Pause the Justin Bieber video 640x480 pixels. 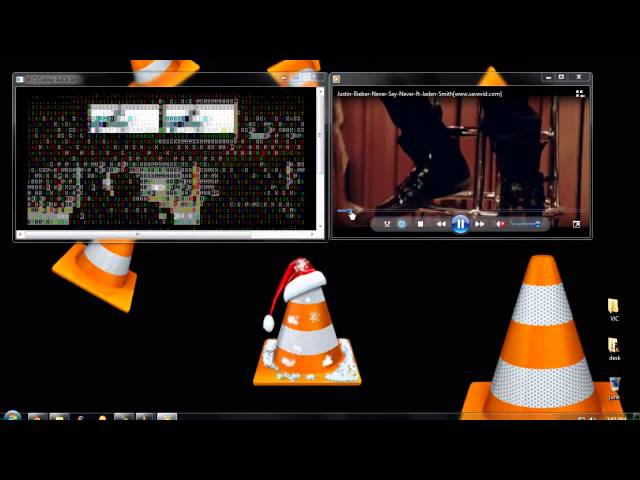pos(460,224)
